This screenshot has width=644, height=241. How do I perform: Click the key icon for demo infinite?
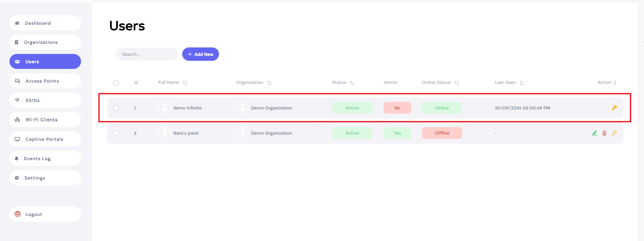click(x=614, y=108)
